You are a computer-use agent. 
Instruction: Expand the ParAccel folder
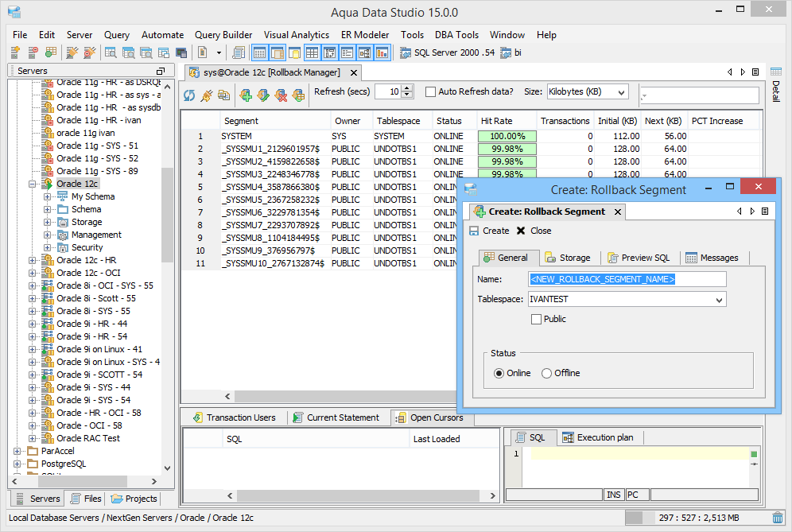[17, 451]
